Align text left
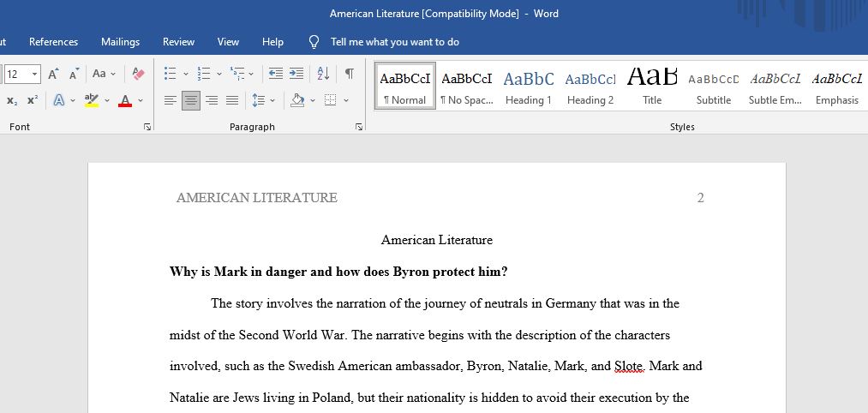Screen dimensions: 868x413 click(171, 100)
